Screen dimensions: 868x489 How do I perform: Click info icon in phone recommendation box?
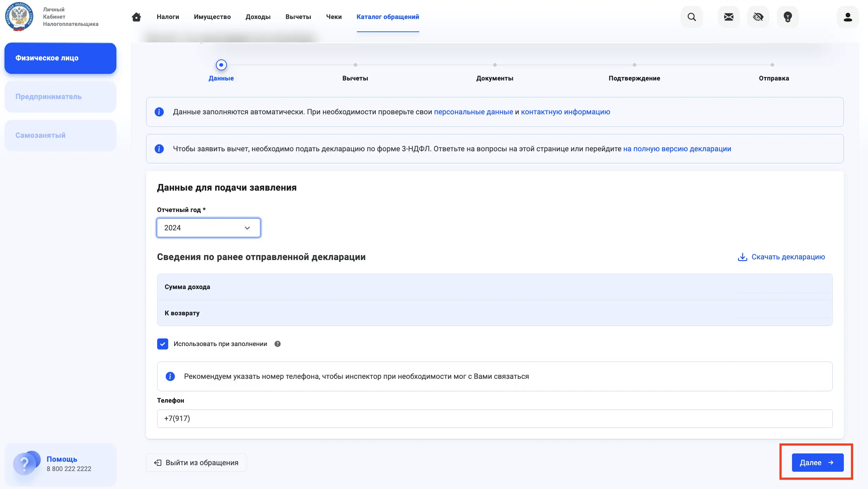click(x=170, y=376)
